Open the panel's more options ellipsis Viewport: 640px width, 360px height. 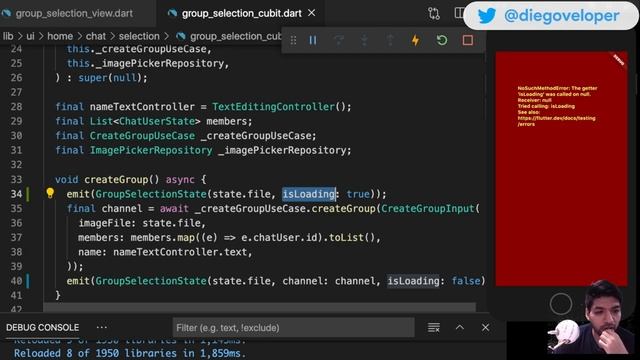pos(102,327)
